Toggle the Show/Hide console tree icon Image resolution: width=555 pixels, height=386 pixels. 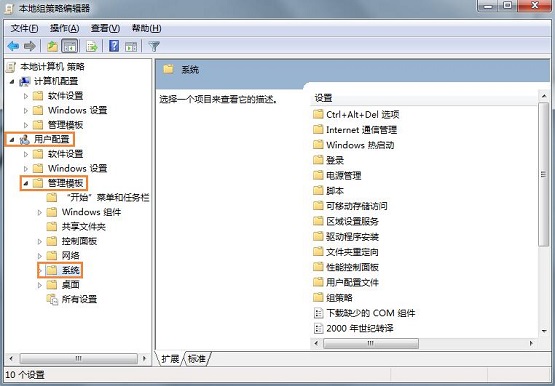[69, 46]
